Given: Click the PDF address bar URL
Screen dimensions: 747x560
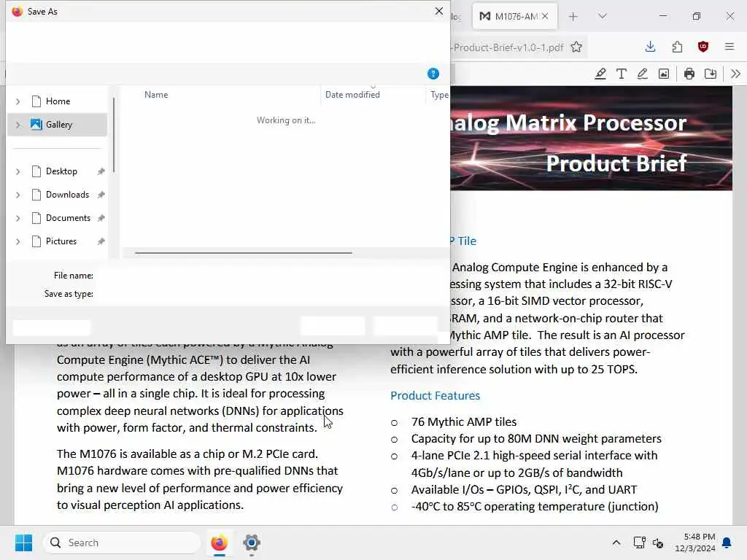Looking at the screenshot, I should (508, 47).
